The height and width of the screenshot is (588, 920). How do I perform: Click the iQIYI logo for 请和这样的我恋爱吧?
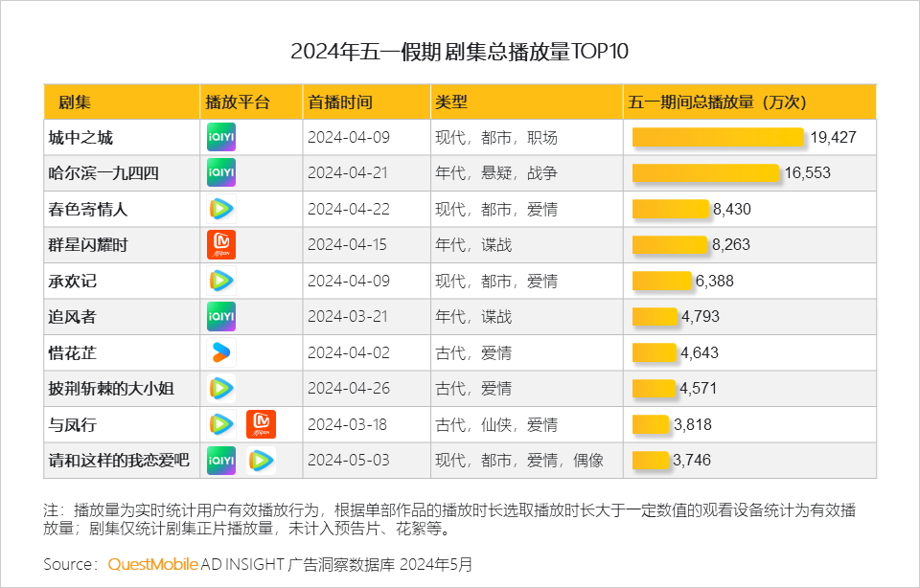[221, 461]
